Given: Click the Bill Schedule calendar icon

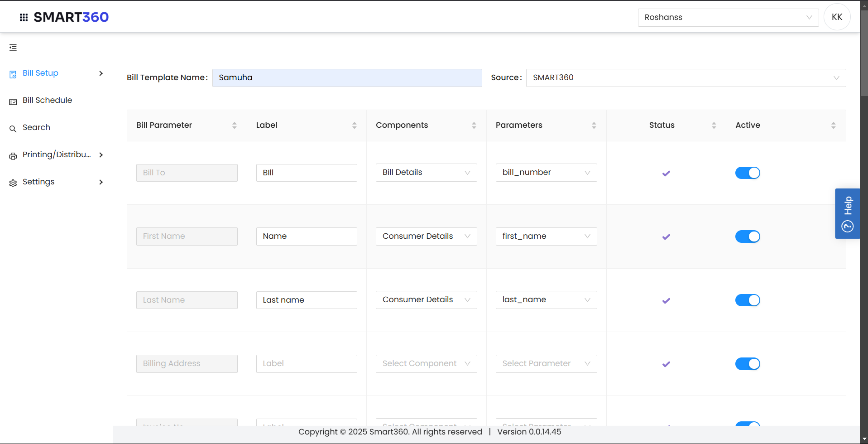Looking at the screenshot, I should (x=13, y=101).
